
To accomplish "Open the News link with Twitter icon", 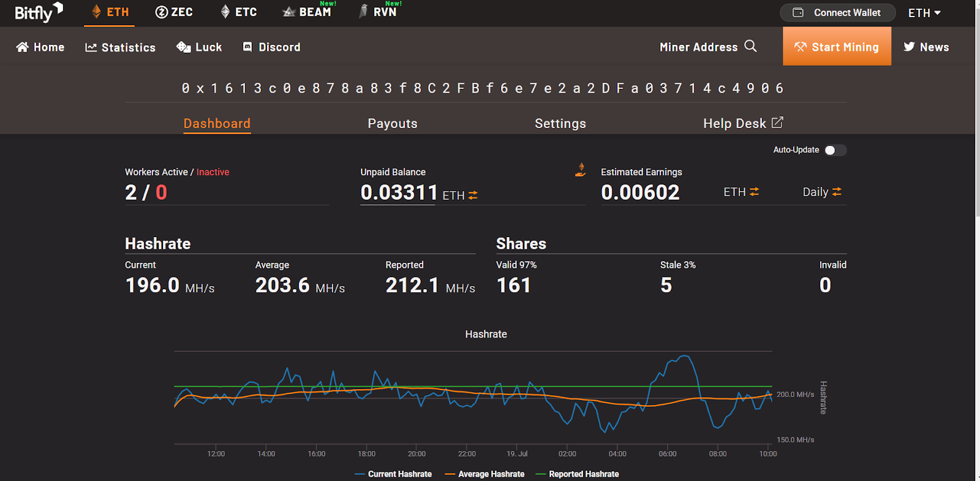I will [x=926, y=47].
